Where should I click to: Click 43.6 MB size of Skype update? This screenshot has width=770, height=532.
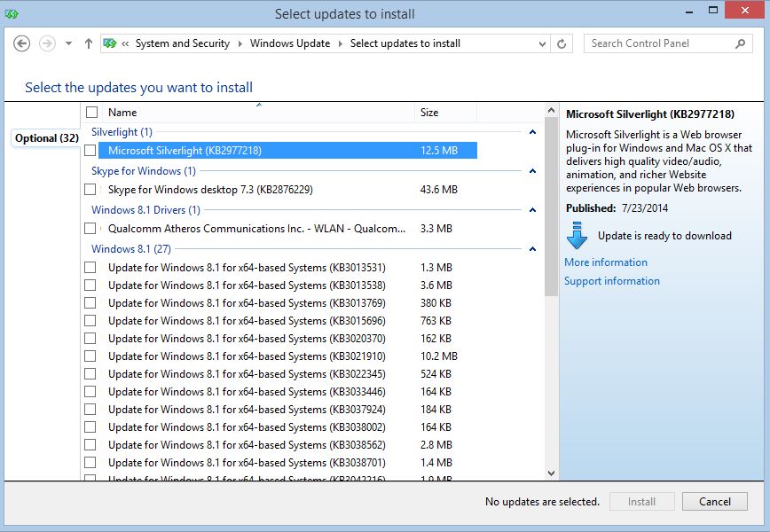pyautogui.click(x=439, y=190)
